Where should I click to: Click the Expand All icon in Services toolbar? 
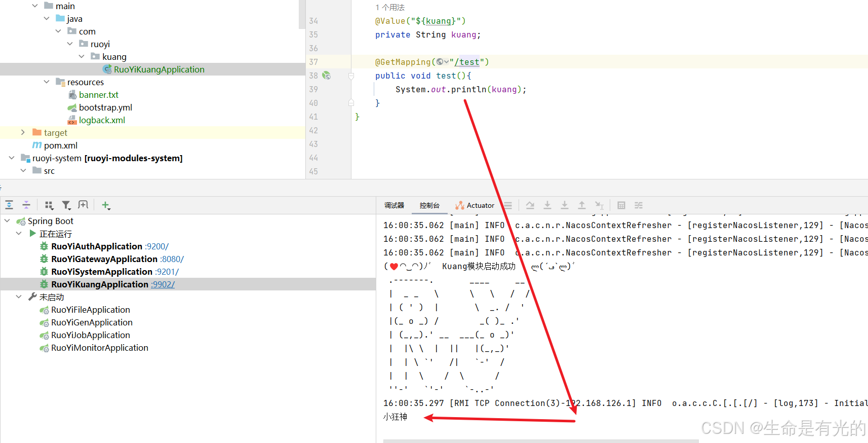click(9, 205)
